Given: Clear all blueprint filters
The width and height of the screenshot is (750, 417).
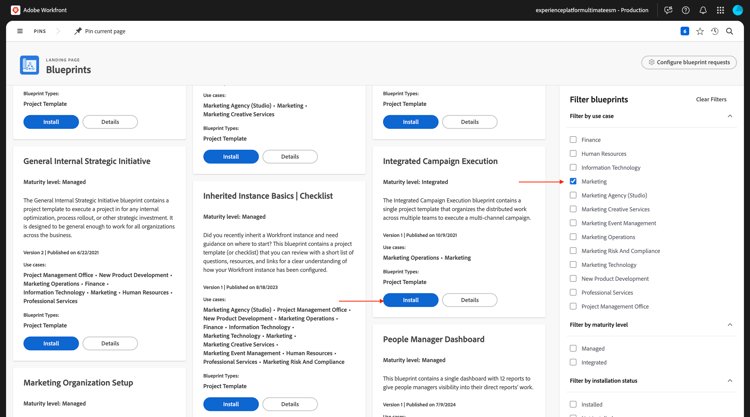Looking at the screenshot, I should coord(711,99).
